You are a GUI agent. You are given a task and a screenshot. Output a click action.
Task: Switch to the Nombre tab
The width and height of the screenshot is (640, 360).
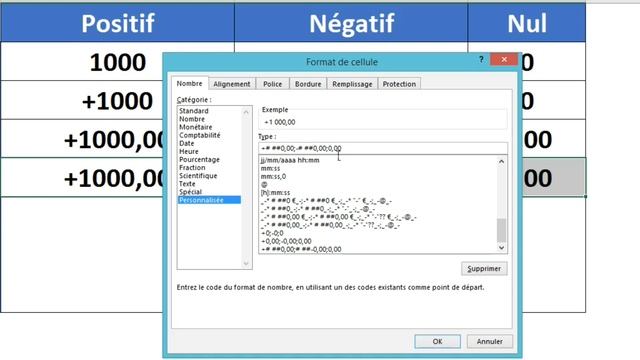point(189,83)
